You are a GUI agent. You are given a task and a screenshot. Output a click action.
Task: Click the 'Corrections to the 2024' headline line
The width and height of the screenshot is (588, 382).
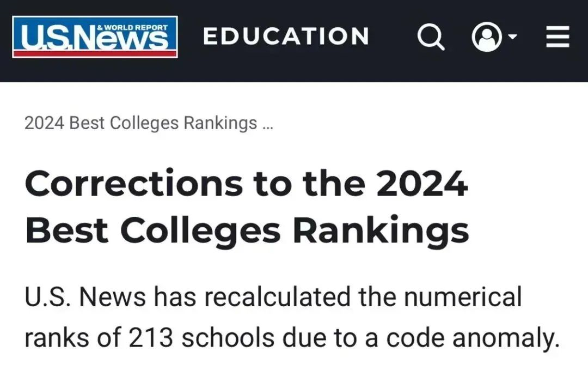[246, 183]
